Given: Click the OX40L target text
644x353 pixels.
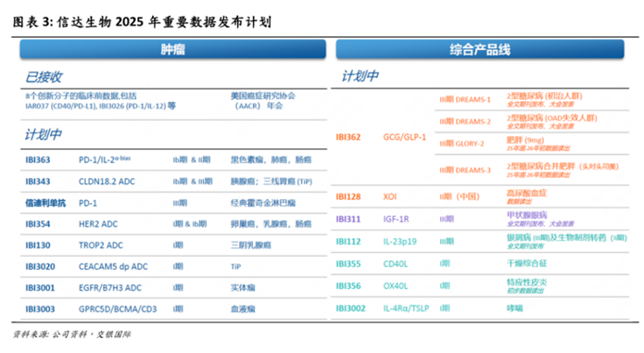Looking at the screenshot, I should pos(396,285).
